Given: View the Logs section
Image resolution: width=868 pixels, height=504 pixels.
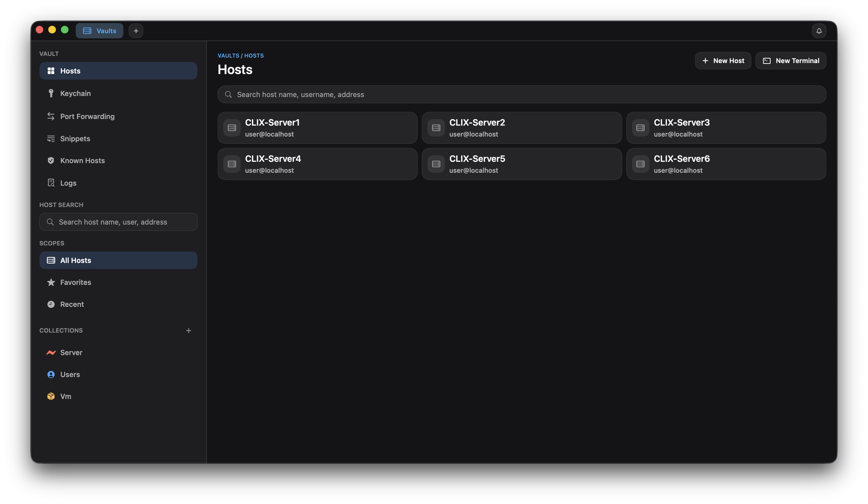Looking at the screenshot, I should 118,183.
